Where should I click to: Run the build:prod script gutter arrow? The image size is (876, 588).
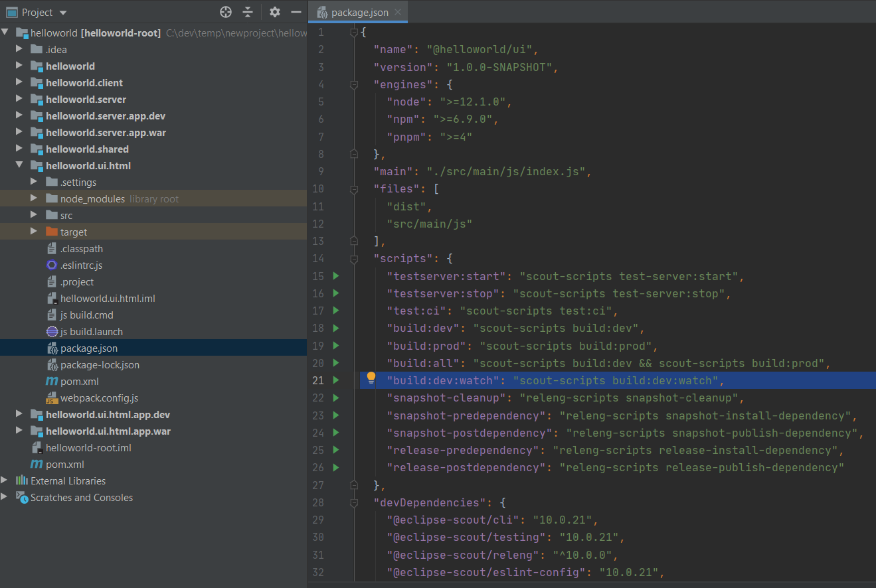pyautogui.click(x=336, y=346)
